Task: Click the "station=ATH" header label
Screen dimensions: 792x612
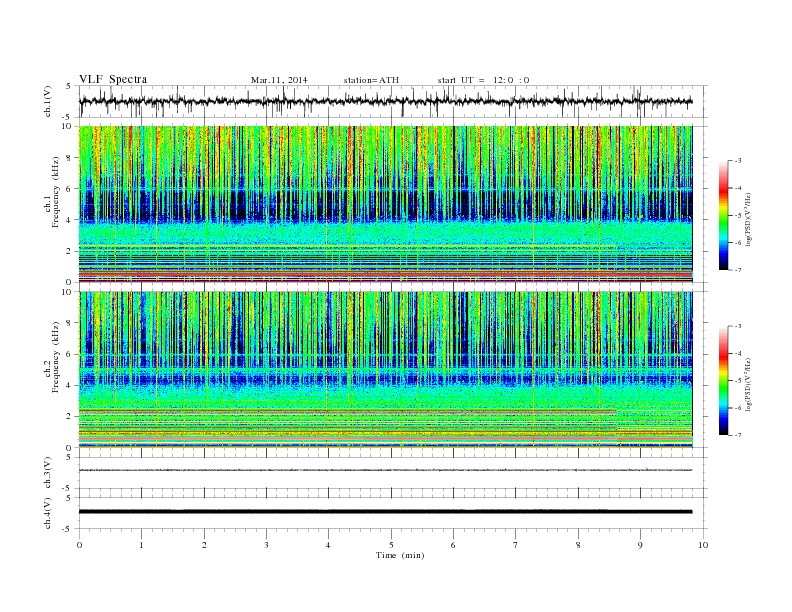Action: pyautogui.click(x=371, y=80)
